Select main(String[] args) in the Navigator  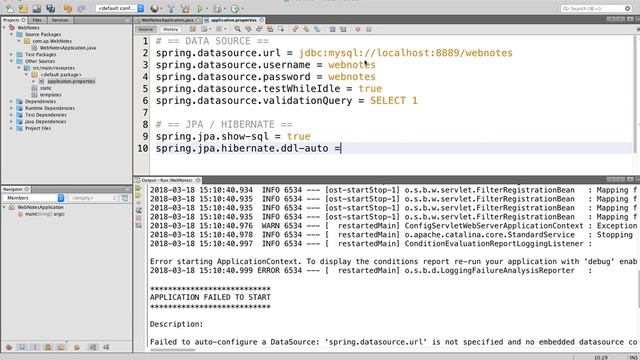pos(44,214)
